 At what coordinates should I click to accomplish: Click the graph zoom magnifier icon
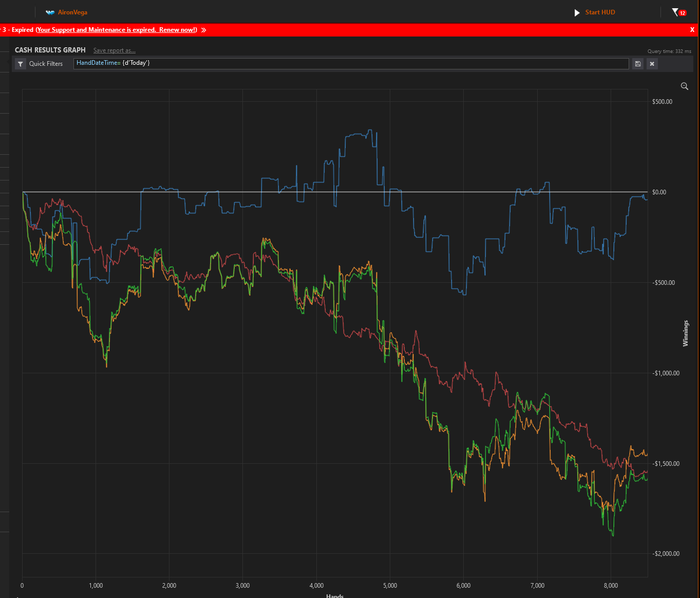pyautogui.click(x=684, y=86)
